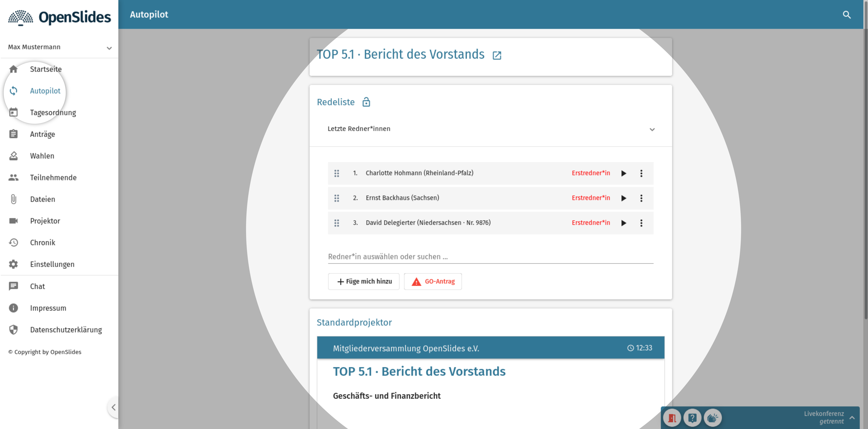Start speech for Charlotte Hohmann

coord(623,173)
